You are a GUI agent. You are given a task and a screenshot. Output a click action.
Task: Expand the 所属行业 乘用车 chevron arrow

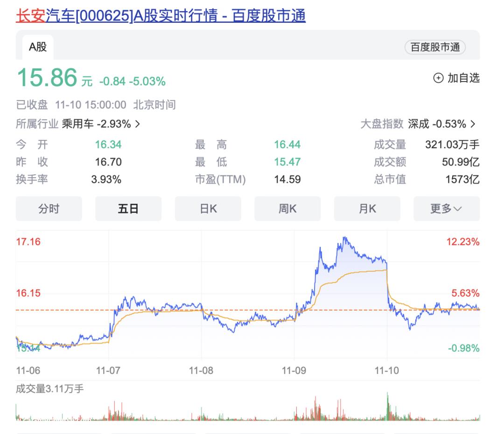tap(138, 124)
